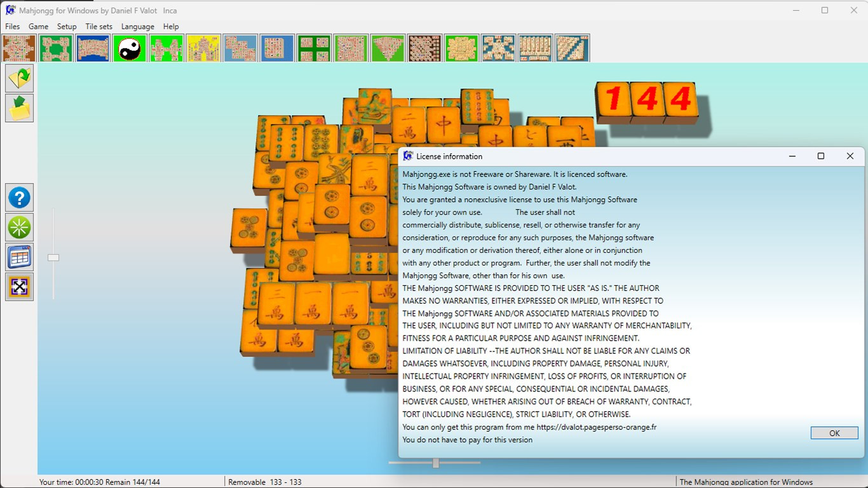The width and height of the screenshot is (868, 488).
Task: Select the inverted pyramid layout thumbnail
Action: coord(388,48)
